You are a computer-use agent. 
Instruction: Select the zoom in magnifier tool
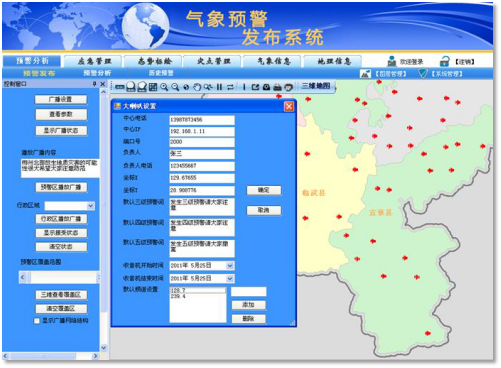pyautogui.click(x=164, y=87)
